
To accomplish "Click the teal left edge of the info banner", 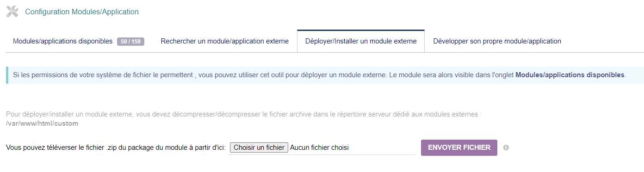I will pyautogui.click(x=7, y=75).
